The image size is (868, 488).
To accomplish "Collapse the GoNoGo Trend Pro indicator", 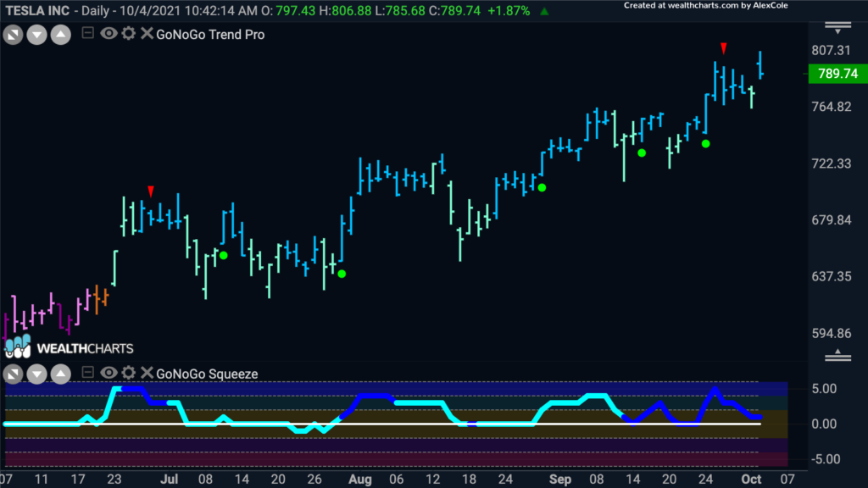I will pos(87,33).
